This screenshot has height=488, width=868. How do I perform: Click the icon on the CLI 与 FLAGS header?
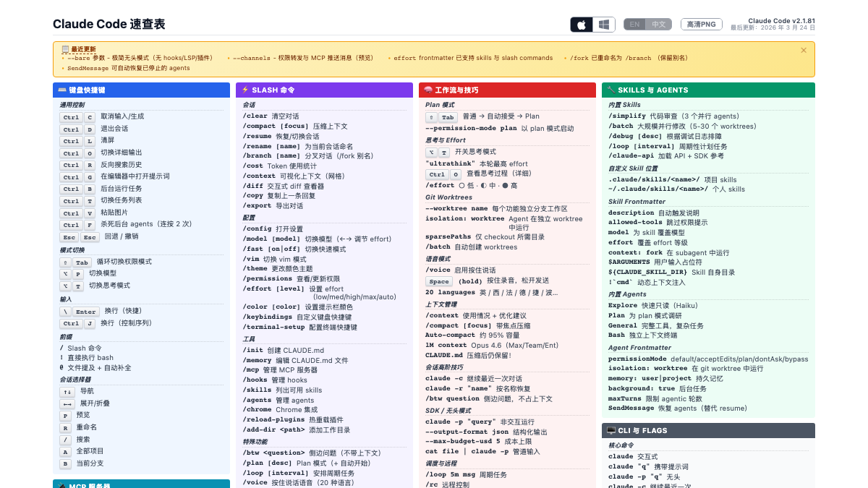611,430
